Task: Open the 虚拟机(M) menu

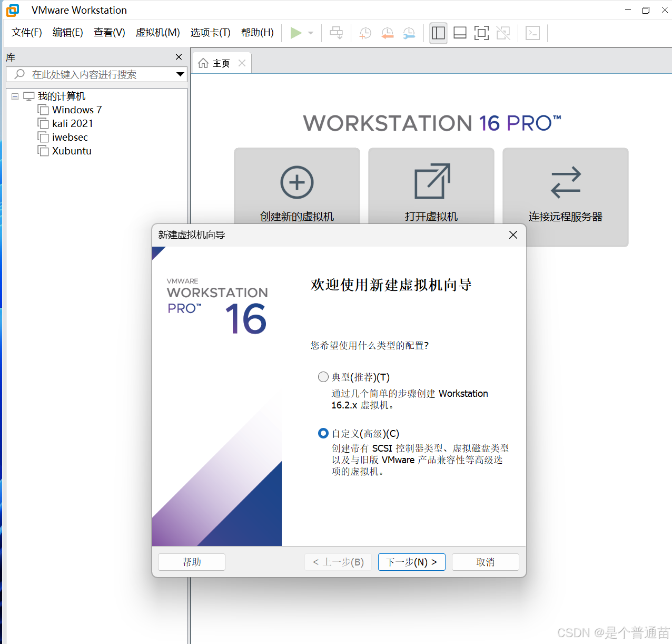Action: click(x=157, y=33)
